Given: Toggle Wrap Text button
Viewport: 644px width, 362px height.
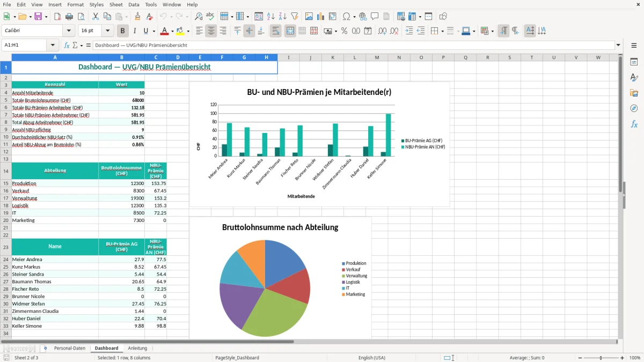Looking at the screenshot, I should [276, 31].
